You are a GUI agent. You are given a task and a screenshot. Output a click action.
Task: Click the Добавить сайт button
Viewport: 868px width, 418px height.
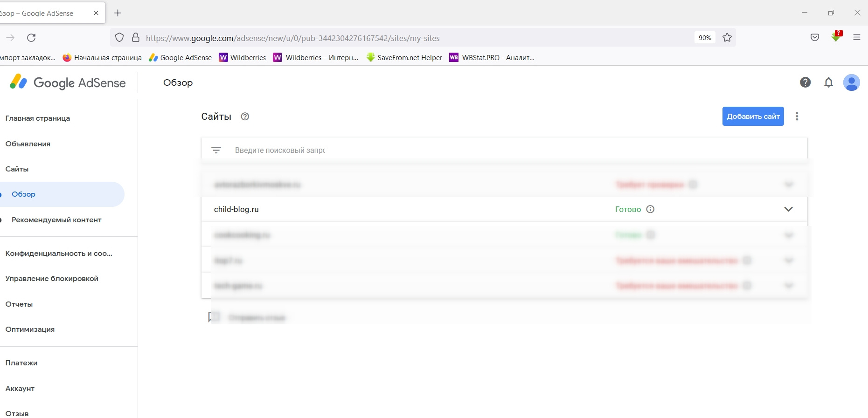[753, 116]
